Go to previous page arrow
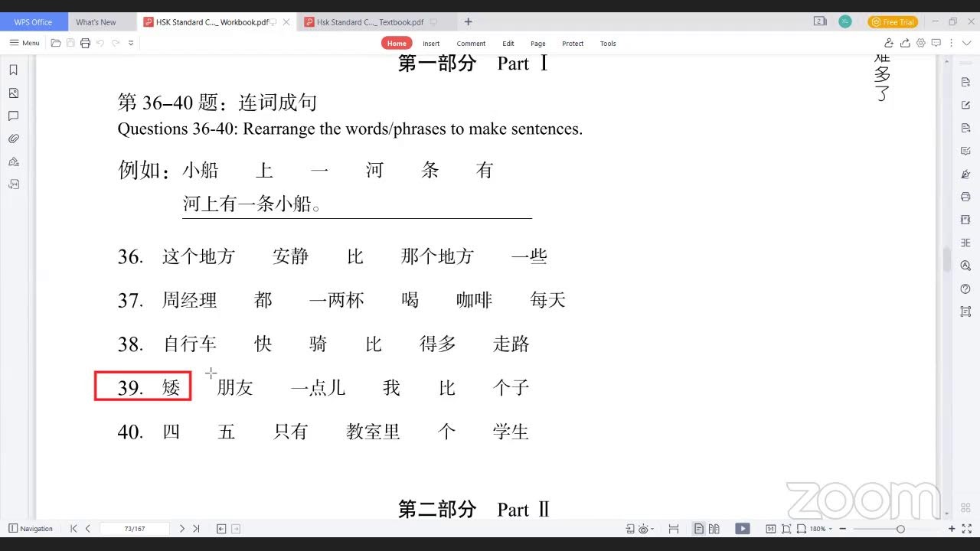 pos(88,528)
